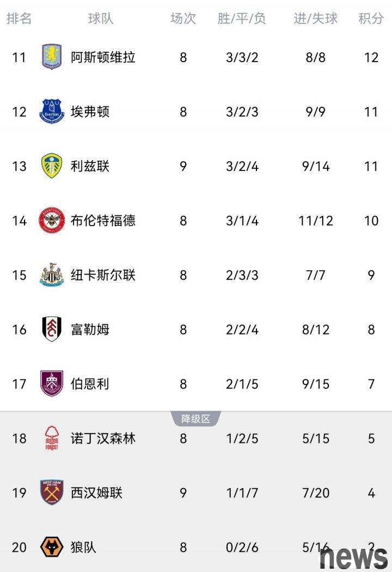Tap the 降级区 relegation zone label
Viewport: 392px width, 572px height.
195,419
